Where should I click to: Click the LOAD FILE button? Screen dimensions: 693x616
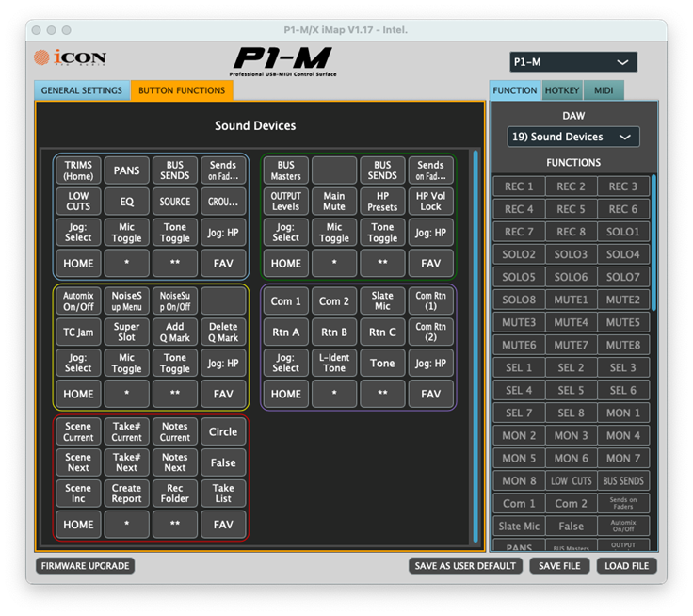tap(627, 565)
